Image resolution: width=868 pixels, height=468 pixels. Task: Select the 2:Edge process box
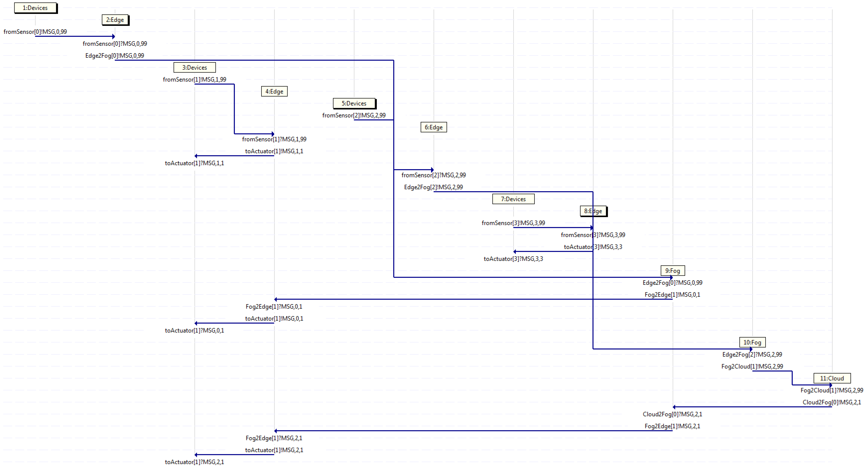click(115, 20)
